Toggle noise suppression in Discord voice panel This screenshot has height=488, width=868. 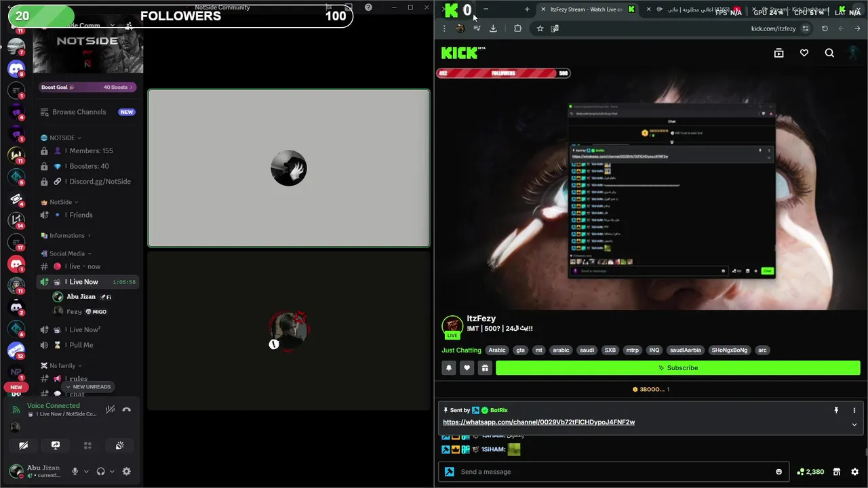pos(109,409)
